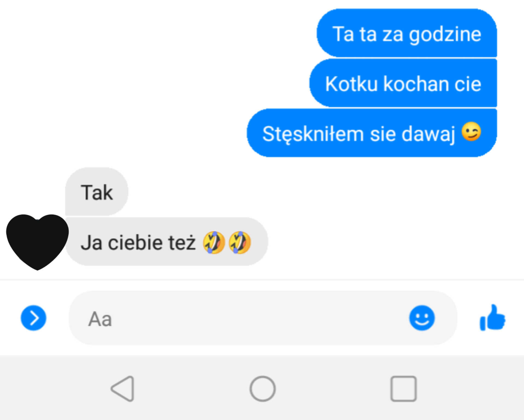Screen dimensions: 524x420
Task: Tap the gray 'Tak' reply bubble
Action: pyautogui.click(x=97, y=192)
